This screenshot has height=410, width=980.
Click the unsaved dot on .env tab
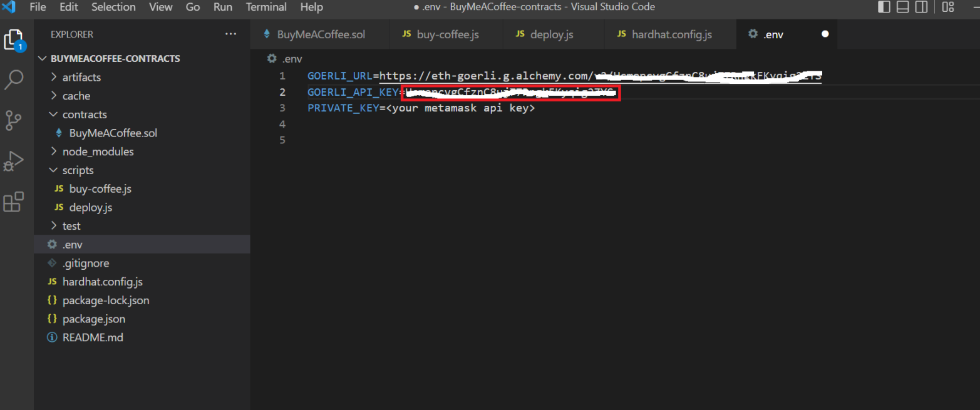(x=825, y=34)
